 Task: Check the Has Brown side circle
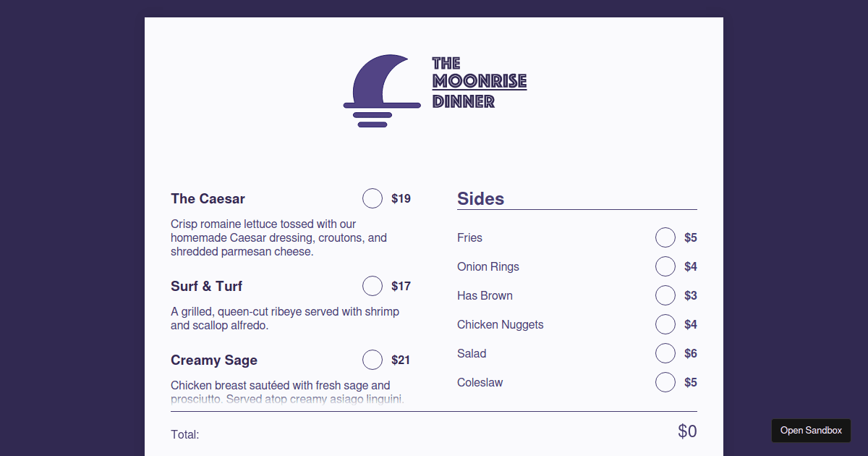coord(665,295)
